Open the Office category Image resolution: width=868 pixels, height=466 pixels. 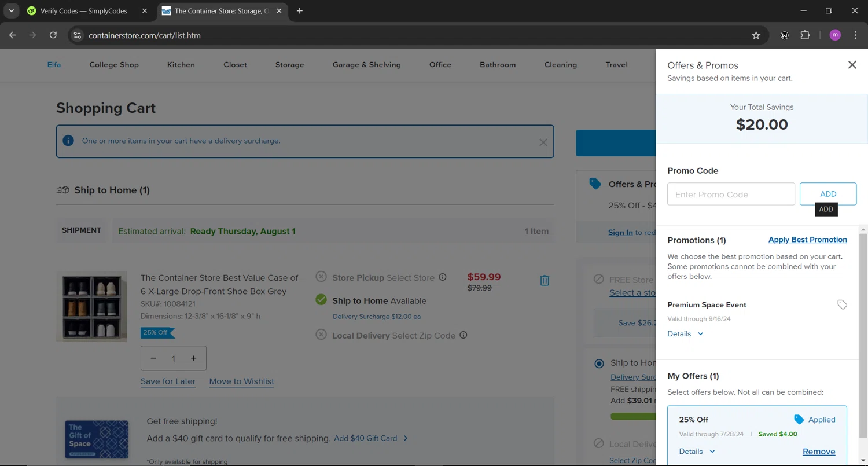[x=440, y=64]
